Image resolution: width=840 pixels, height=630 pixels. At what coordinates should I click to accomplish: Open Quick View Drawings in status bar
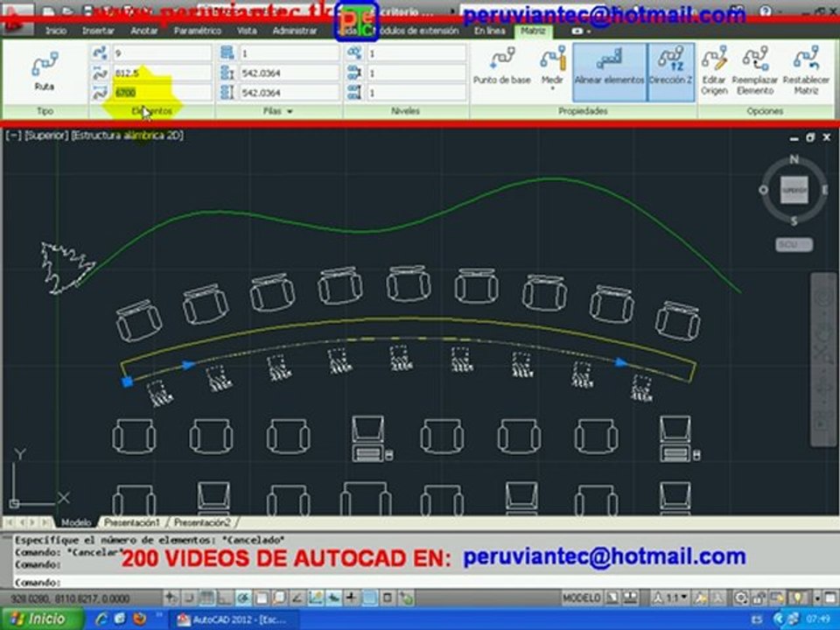(x=631, y=598)
